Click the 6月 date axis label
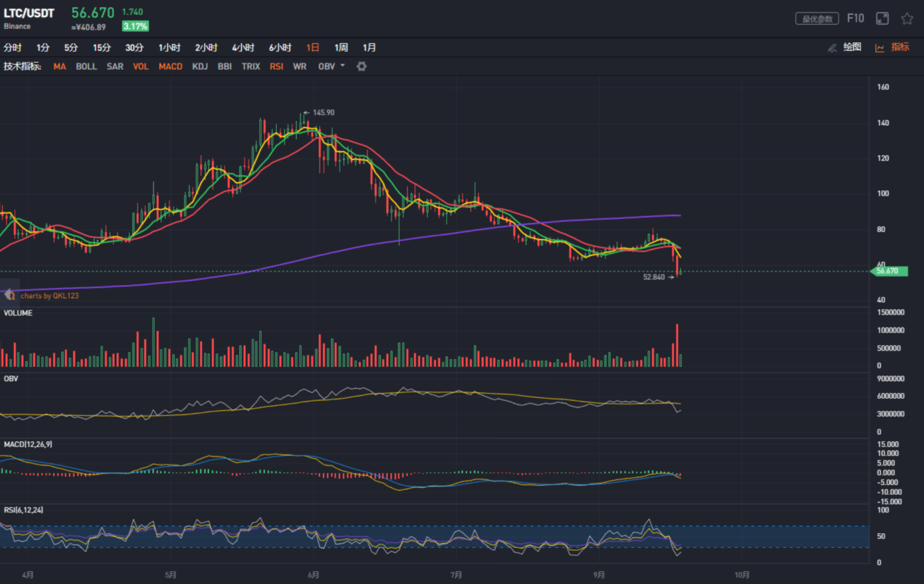Viewport: 924px width, 584px height. 312,575
